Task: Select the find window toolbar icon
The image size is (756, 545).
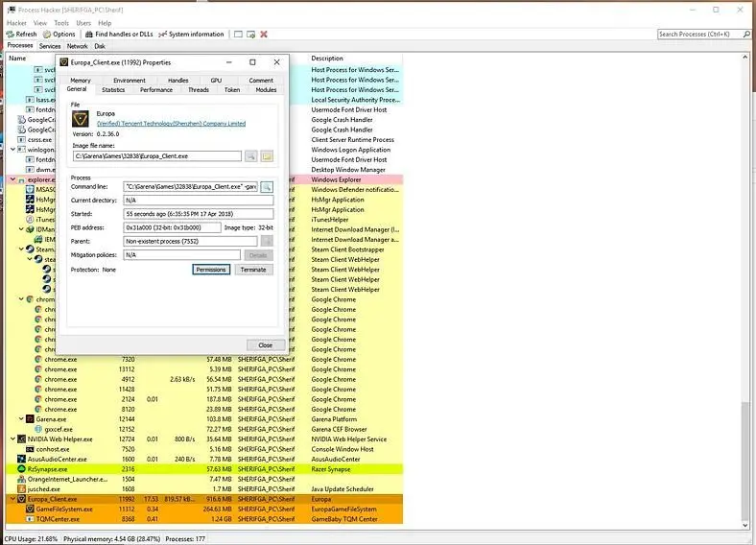Action: click(238, 35)
